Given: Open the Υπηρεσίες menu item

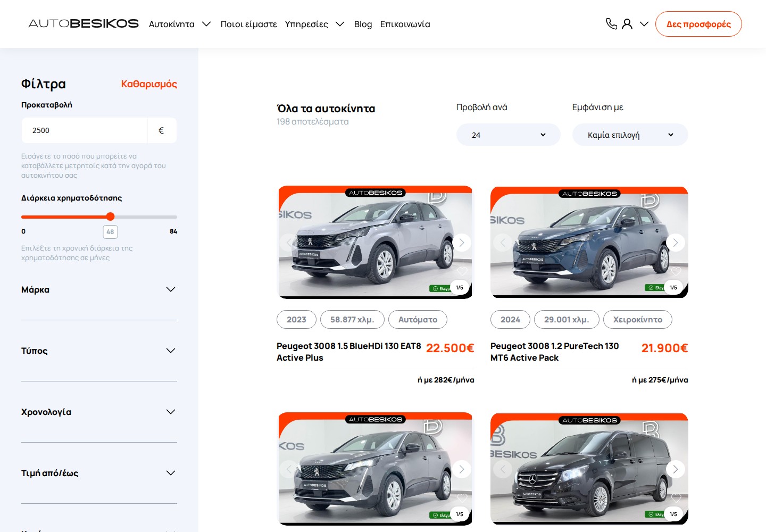Looking at the screenshot, I should (306, 24).
